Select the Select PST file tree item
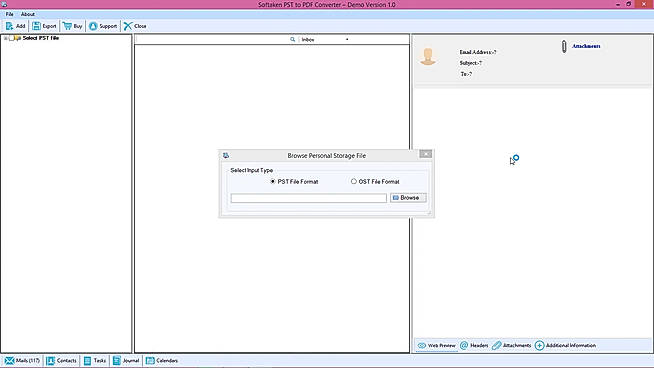The width and height of the screenshot is (654, 368). (40, 38)
